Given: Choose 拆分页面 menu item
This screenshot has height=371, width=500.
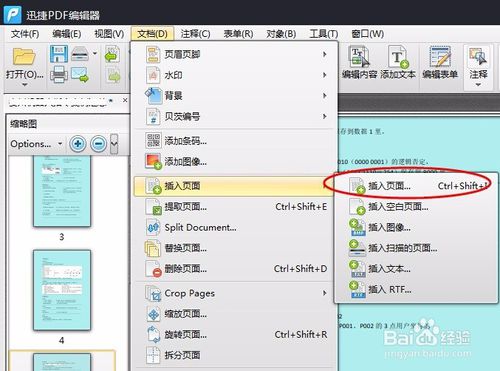Looking at the screenshot, I should [x=233, y=355].
